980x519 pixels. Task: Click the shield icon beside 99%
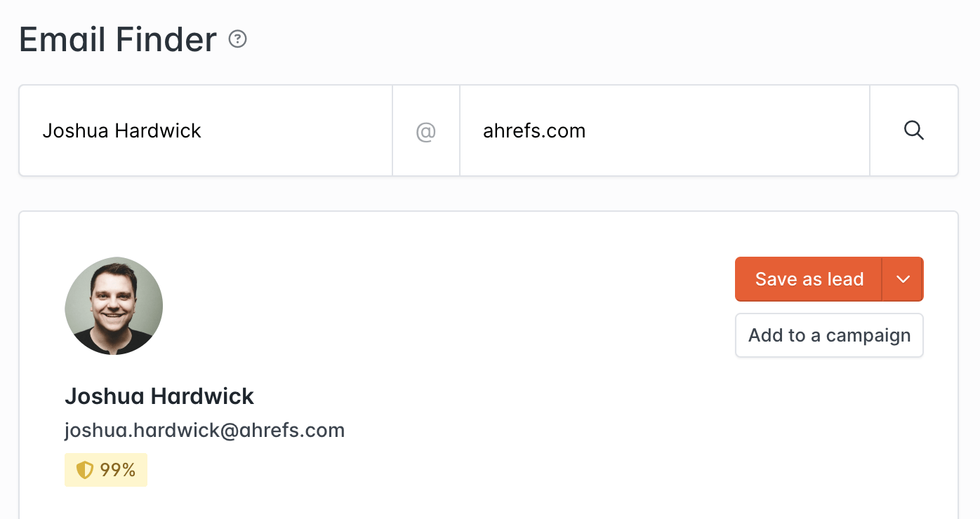(84, 470)
